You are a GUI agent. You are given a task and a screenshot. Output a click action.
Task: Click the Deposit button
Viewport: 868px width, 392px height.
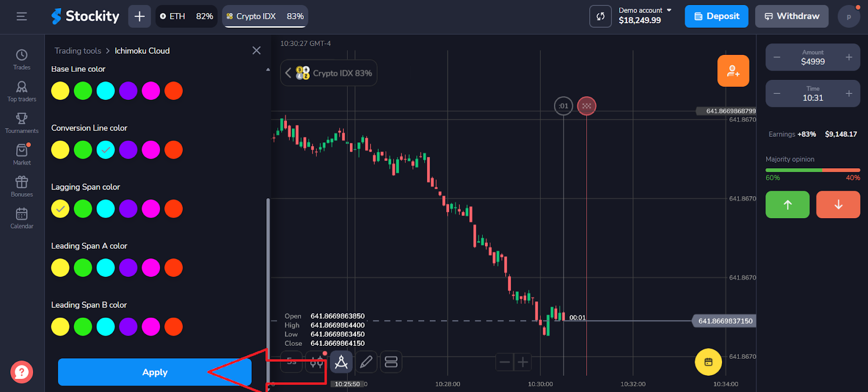(717, 16)
